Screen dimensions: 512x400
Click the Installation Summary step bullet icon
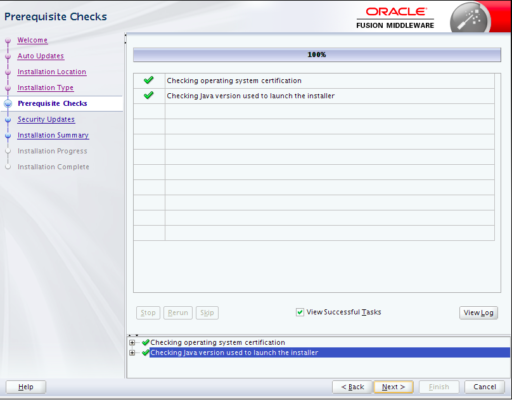point(8,136)
